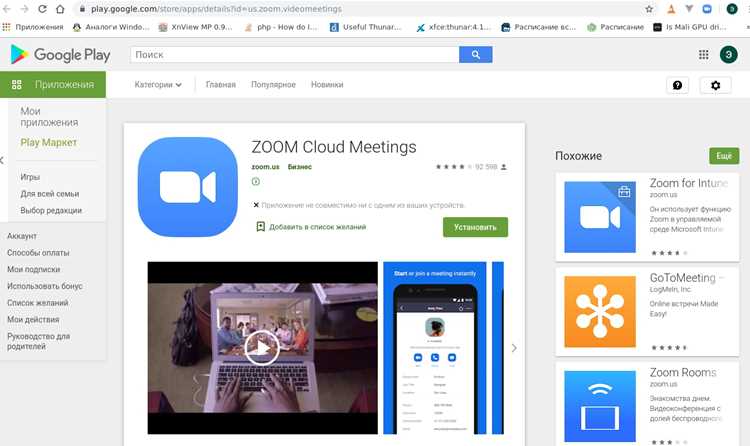
Task: Click the Ещё button beside Похожие
Action: pos(724,156)
